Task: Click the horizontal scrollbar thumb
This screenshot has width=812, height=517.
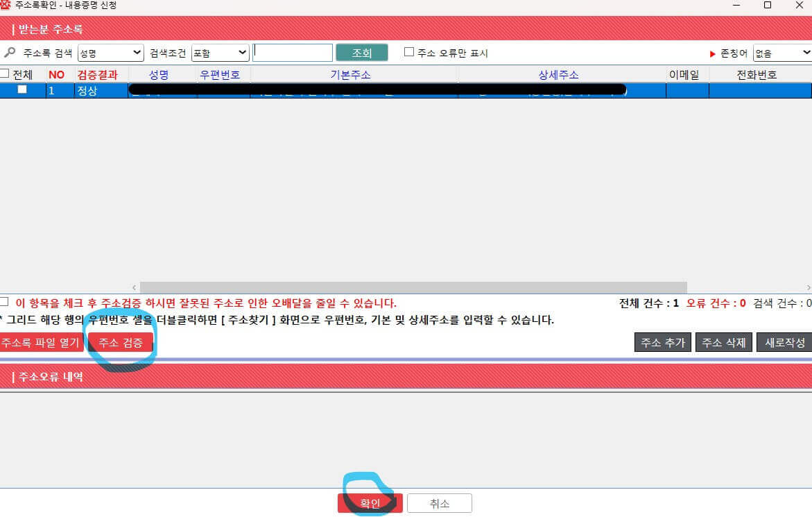Action: click(x=413, y=287)
